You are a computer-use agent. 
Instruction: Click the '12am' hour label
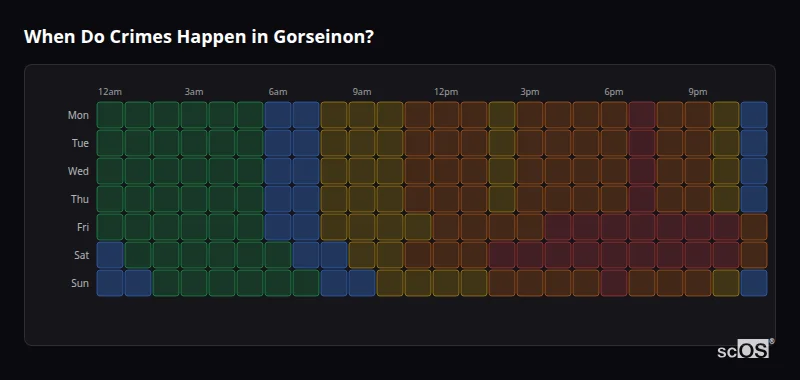110,92
